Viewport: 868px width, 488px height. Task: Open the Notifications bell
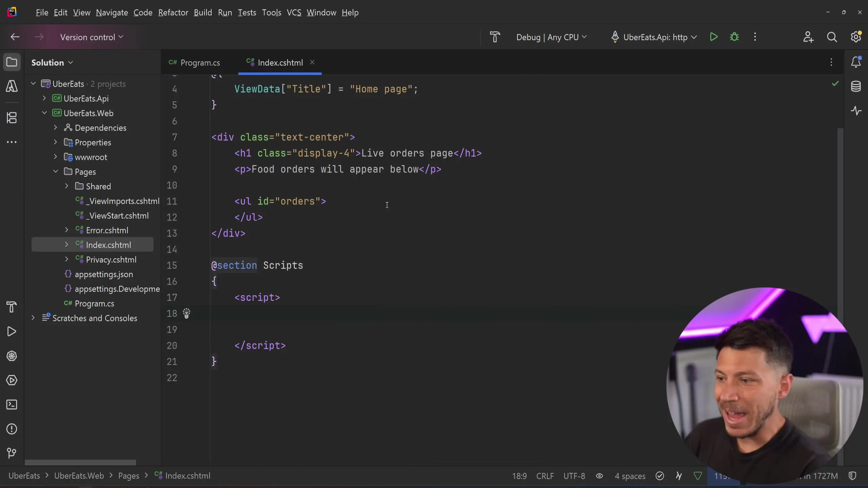(856, 62)
